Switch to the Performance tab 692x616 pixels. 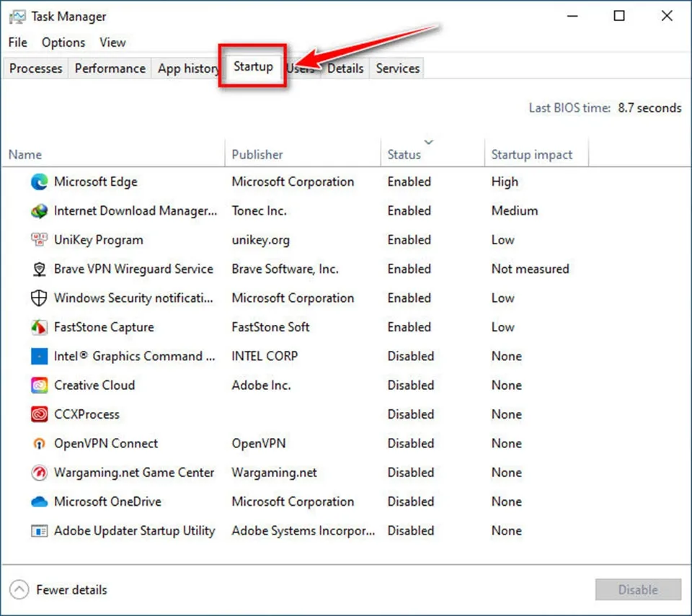pos(110,68)
